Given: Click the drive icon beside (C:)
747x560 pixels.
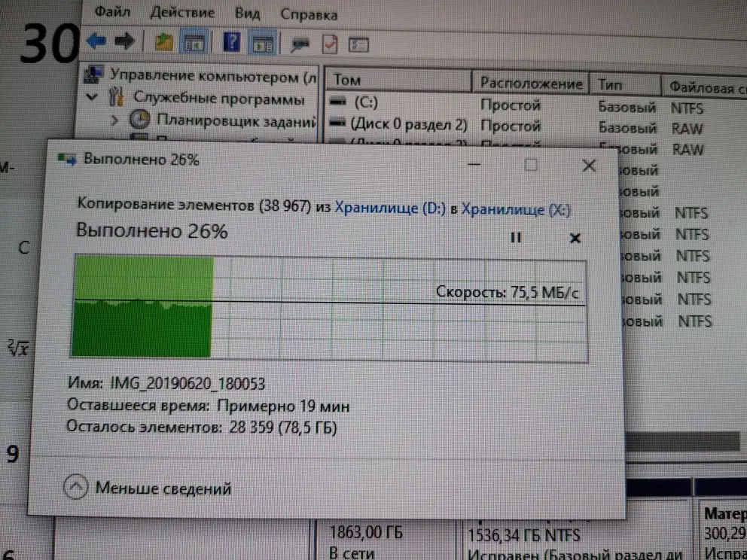Looking at the screenshot, I should tap(337, 101).
